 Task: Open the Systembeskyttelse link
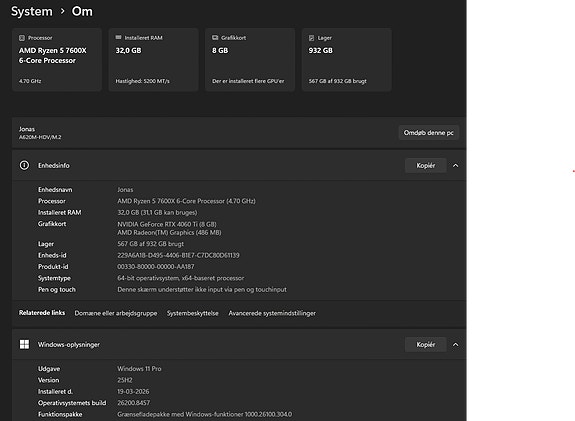click(193, 313)
